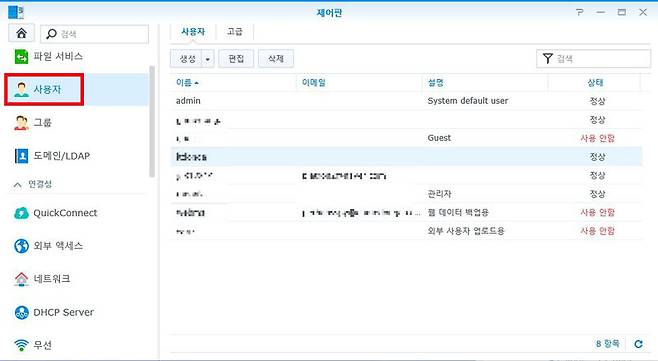Click the Delete (삭제) button

pyautogui.click(x=276, y=59)
